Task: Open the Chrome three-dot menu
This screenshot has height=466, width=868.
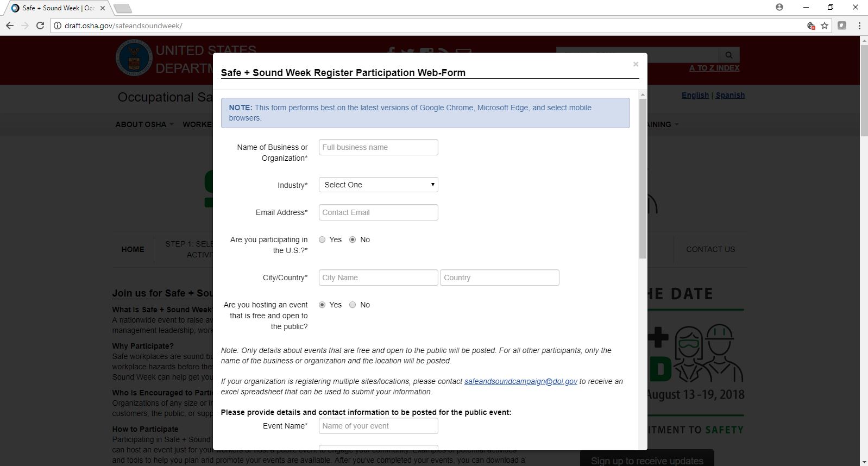Action: (x=859, y=26)
